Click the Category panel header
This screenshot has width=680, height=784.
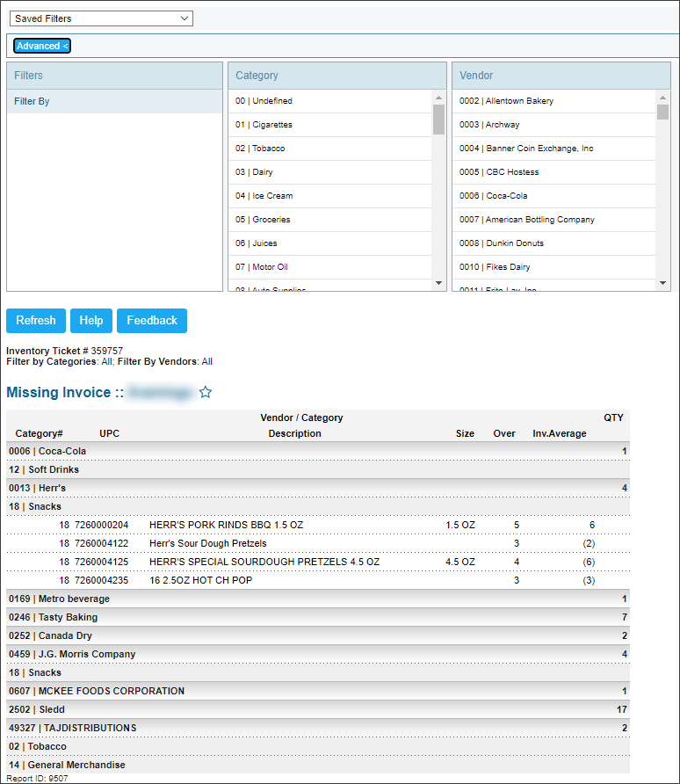tap(337, 76)
